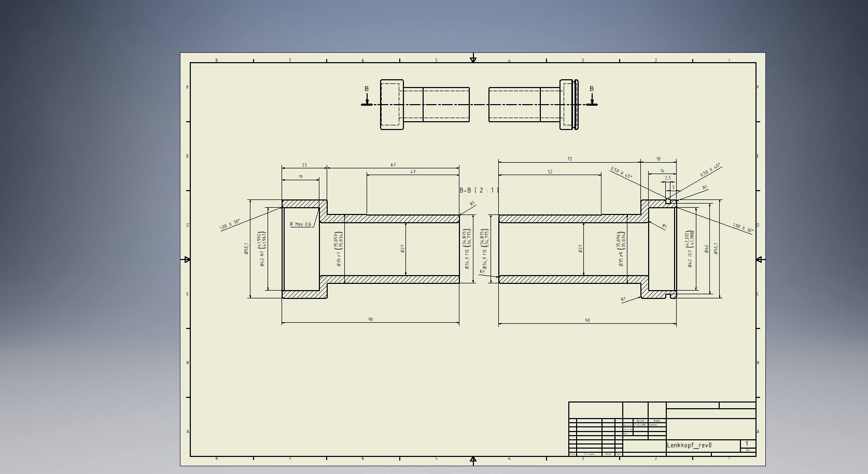Viewport: 868px width, 474px height.
Task: Select the Ø35 r9 diameter dimension
Action: [621, 249]
